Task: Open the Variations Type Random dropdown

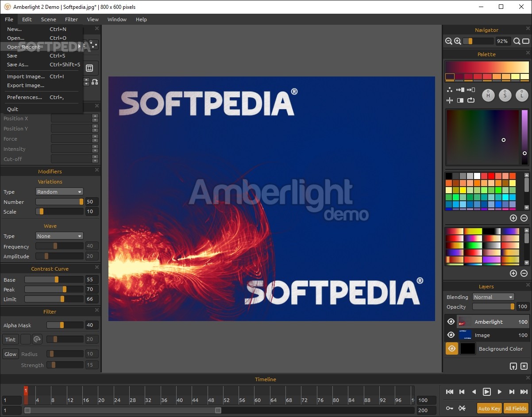Action: tap(59, 191)
